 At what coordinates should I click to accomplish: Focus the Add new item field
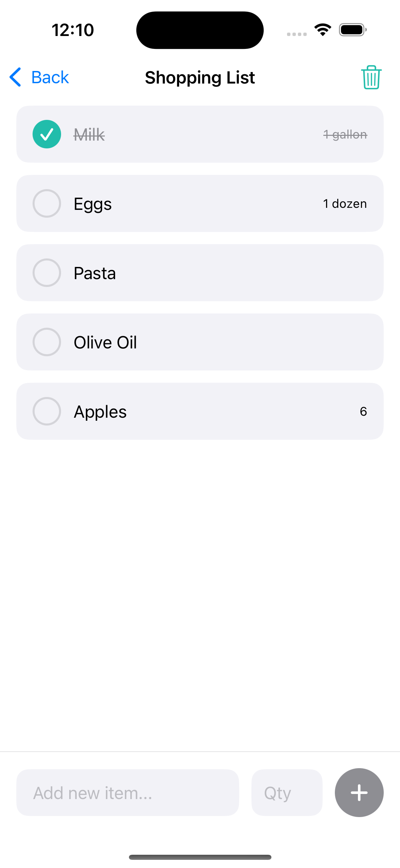pos(128,793)
